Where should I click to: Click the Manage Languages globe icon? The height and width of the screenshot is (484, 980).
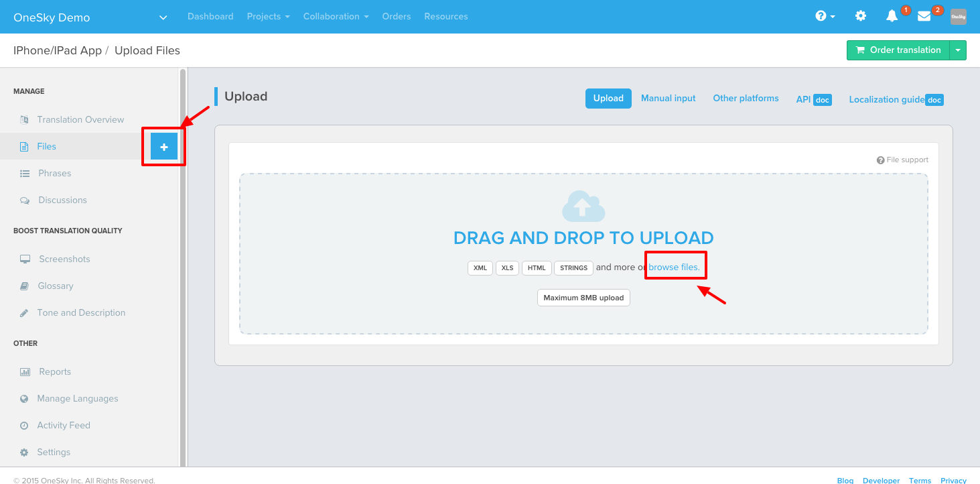[24, 398]
